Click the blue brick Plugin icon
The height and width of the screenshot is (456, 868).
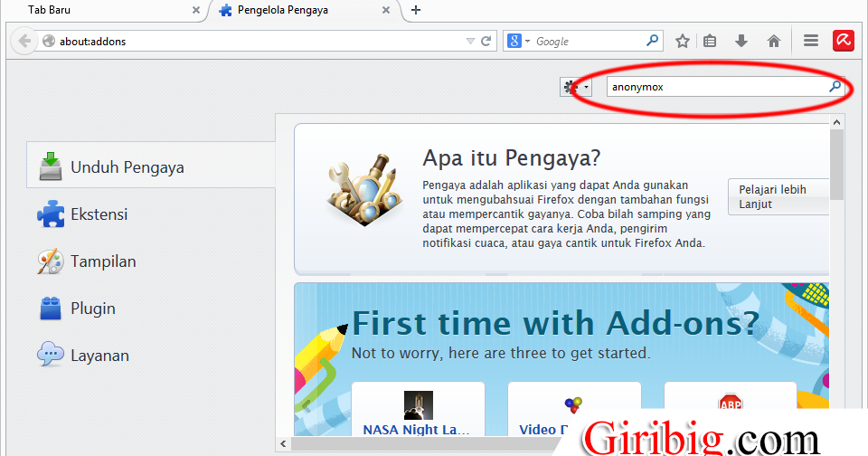[x=51, y=309]
